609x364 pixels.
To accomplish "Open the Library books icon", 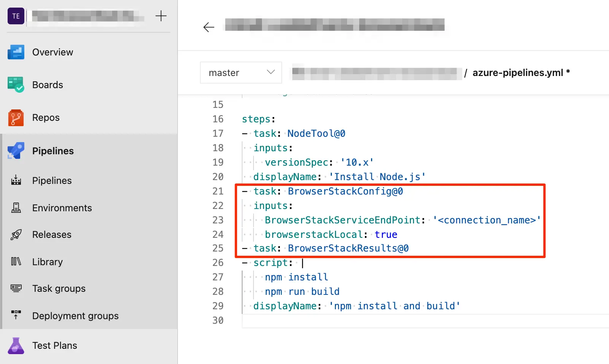I will [x=16, y=262].
